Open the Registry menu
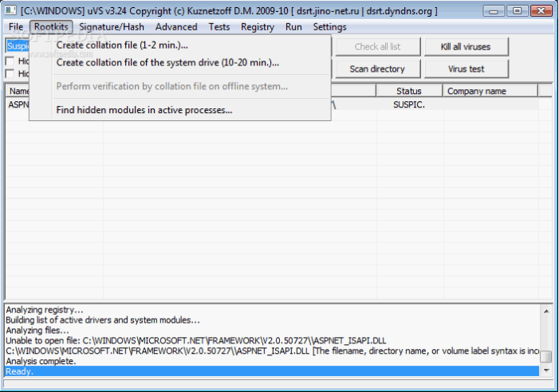The height and width of the screenshot is (392, 559). click(257, 26)
